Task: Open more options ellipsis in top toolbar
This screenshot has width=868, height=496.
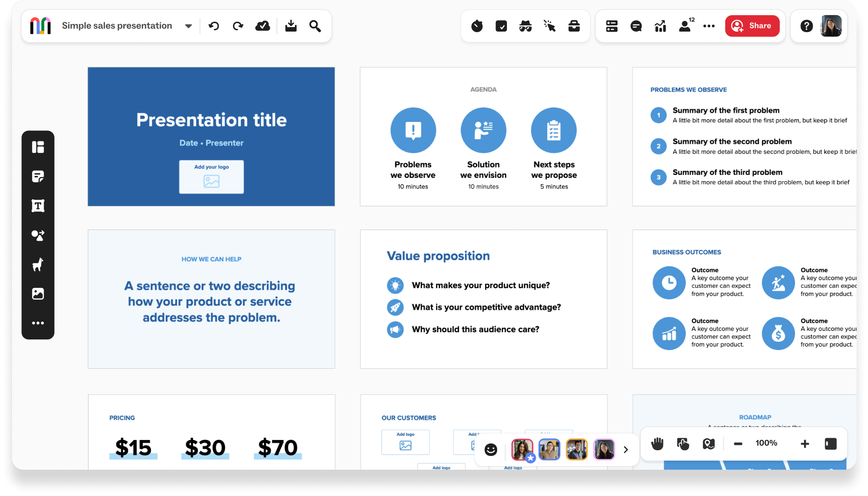Action: pyautogui.click(x=709, y=26)
